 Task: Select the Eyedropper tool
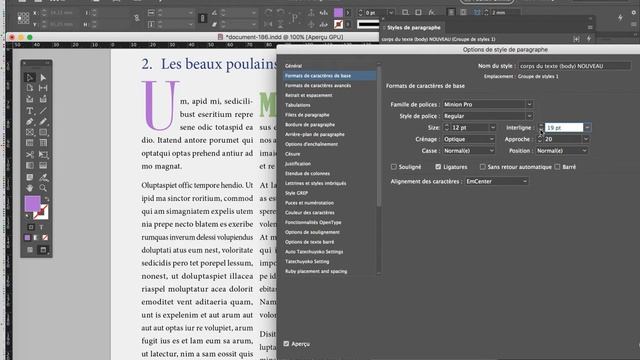click(x=43, y=177)
